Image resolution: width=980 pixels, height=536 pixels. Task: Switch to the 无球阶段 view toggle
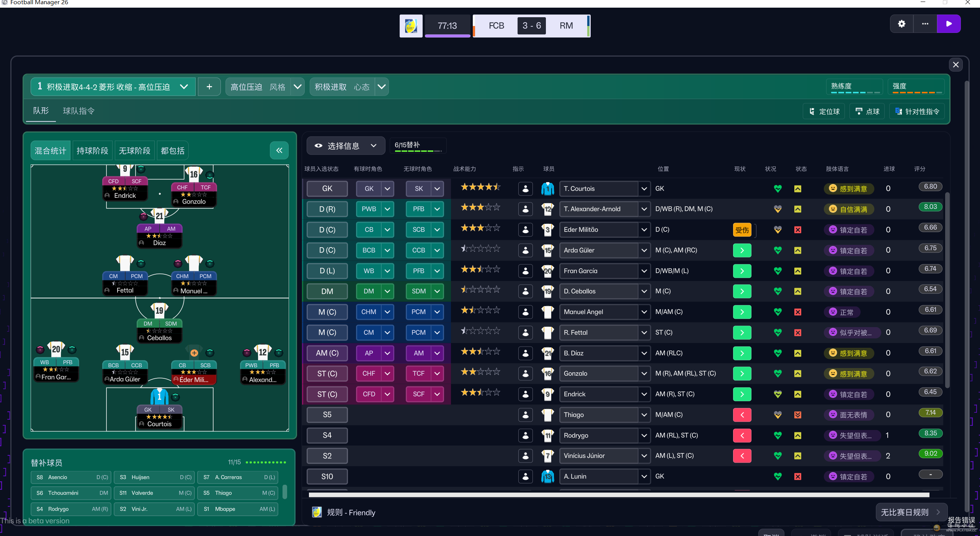pyautogui.click(x=134, y=151)
